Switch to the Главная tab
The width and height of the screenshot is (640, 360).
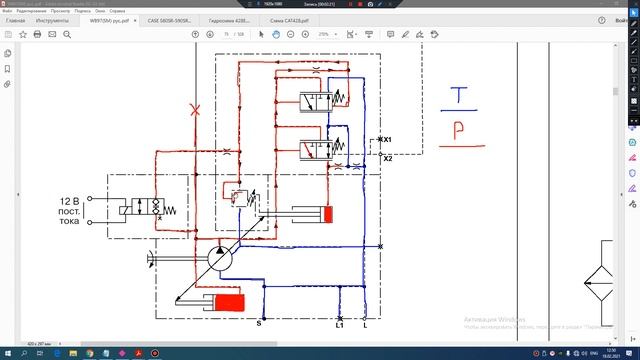(16, 20)
